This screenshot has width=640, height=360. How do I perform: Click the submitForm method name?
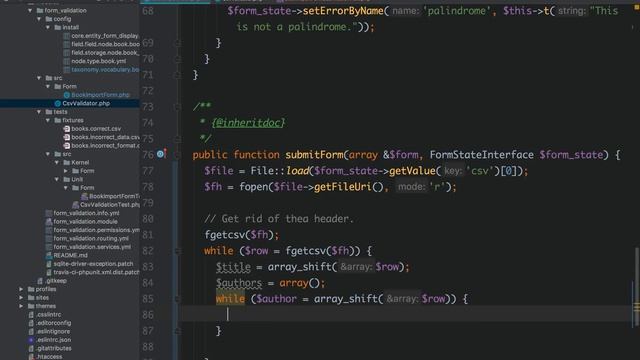[x=314, y=155]
